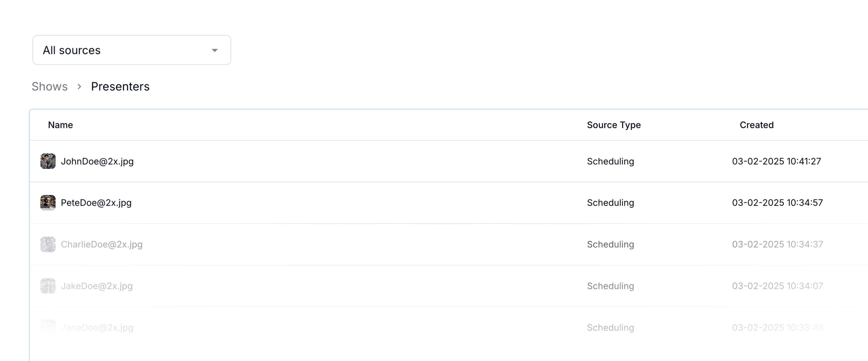Open PeteDoe@2x.jpg thumbnail image
This screenshot has width=868, height=361.
48,203
